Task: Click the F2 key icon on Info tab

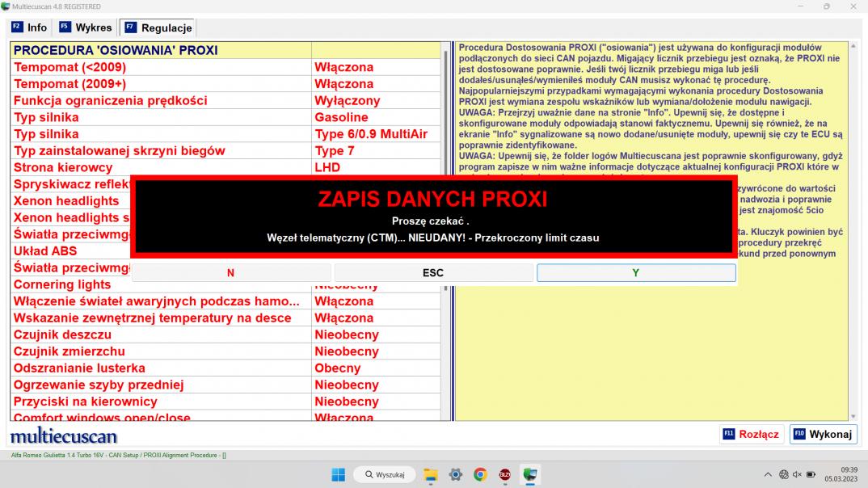Action: [x=17, y=27]
